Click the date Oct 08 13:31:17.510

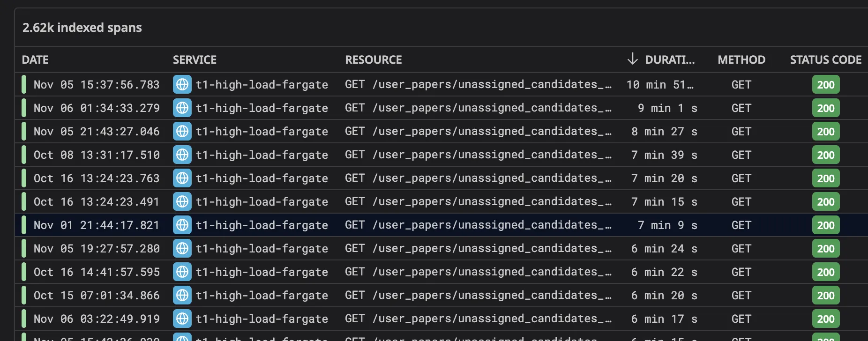[x=97, y=155]
